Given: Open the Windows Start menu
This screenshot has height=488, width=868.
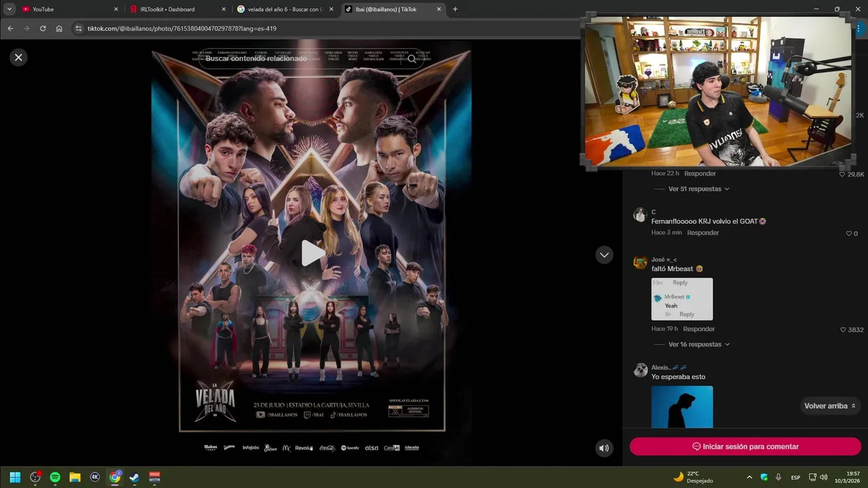Looking at the screenshot, I should point(15,477).
